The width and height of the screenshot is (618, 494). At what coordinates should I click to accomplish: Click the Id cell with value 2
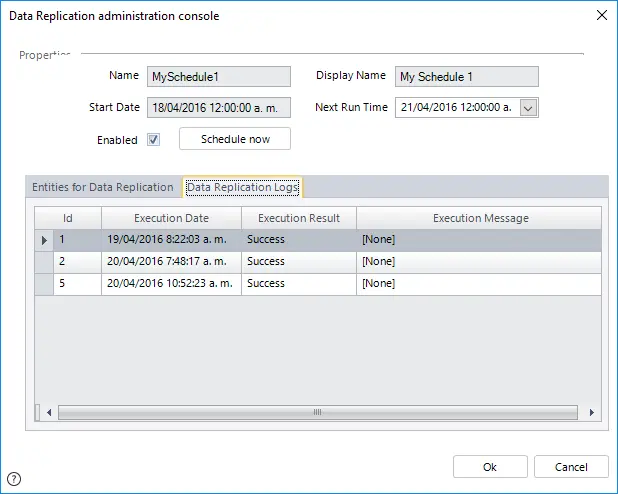77,262
